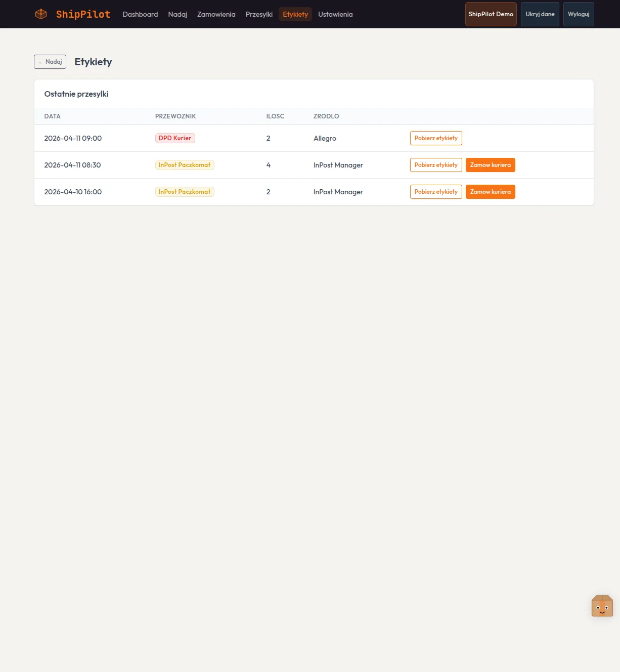Click the quantity 4 cell
The width and height of the screenshot is (620, 672).
269,165
